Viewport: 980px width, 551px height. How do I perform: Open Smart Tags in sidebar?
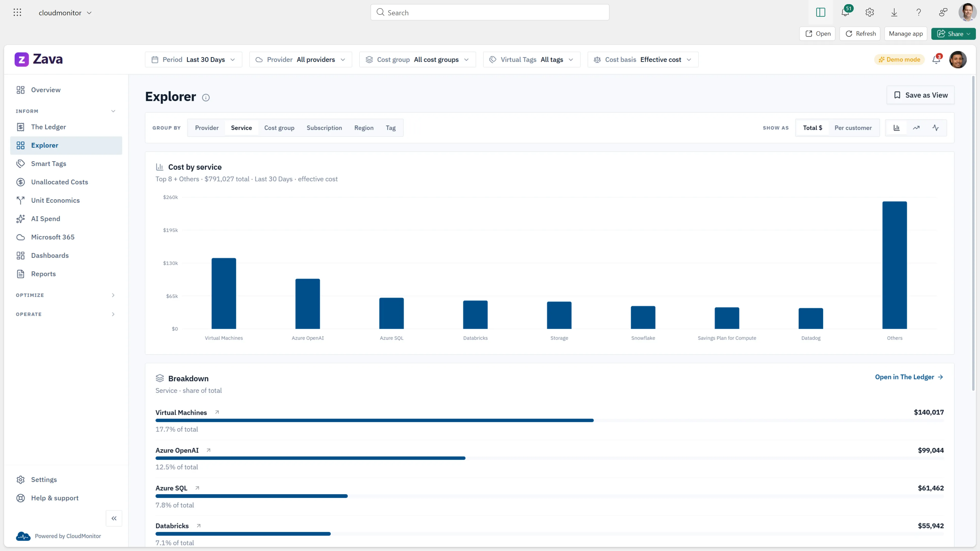[x=66, y=164]
